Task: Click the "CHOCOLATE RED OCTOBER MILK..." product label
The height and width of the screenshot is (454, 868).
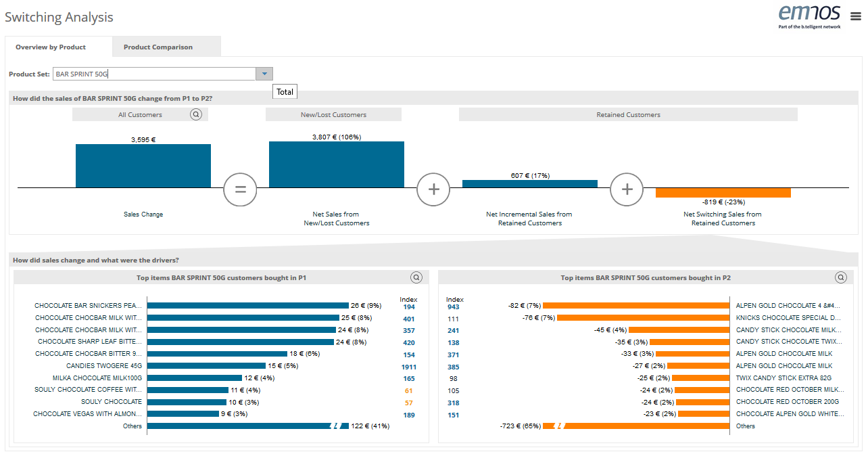Action: tap(790, 390)
